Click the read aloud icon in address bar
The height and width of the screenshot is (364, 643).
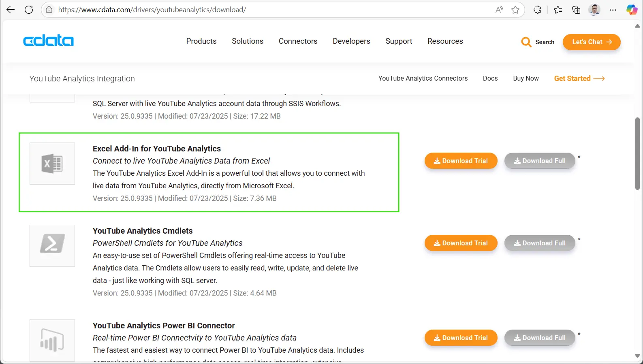499,10
